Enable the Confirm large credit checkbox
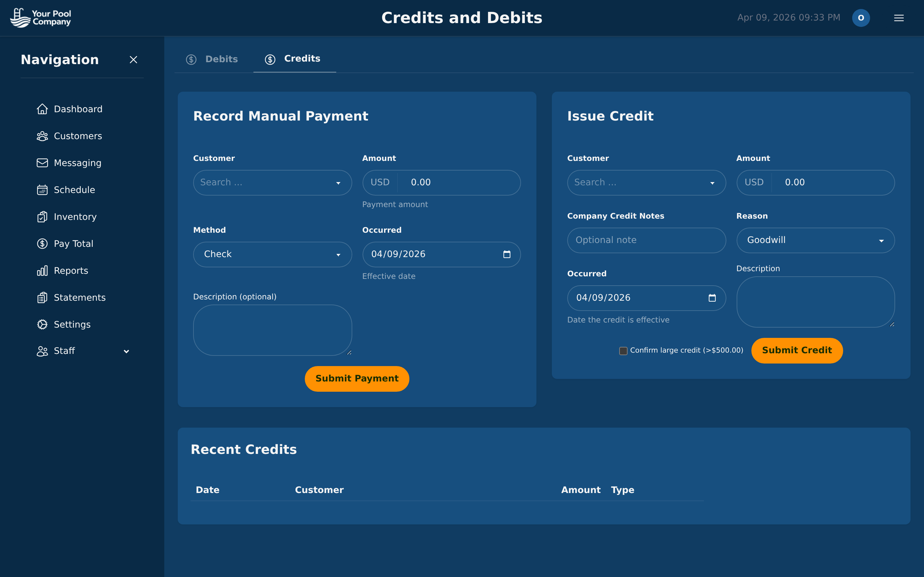Screen dimensions: 924x577 tap(623, 350)
